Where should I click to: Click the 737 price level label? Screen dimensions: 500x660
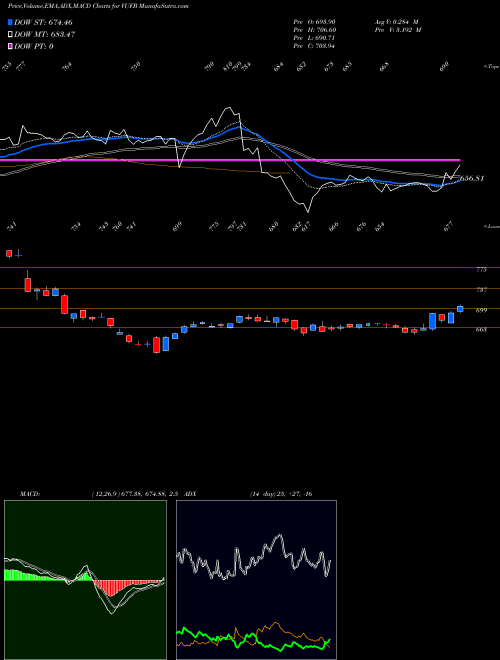[x=481, y=290]
